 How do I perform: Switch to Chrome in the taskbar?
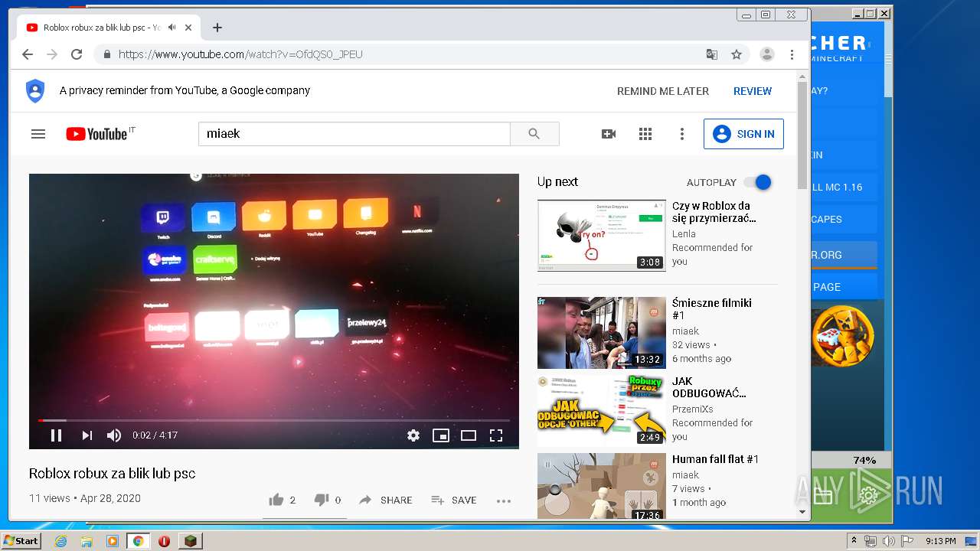(x=138, y=541)
